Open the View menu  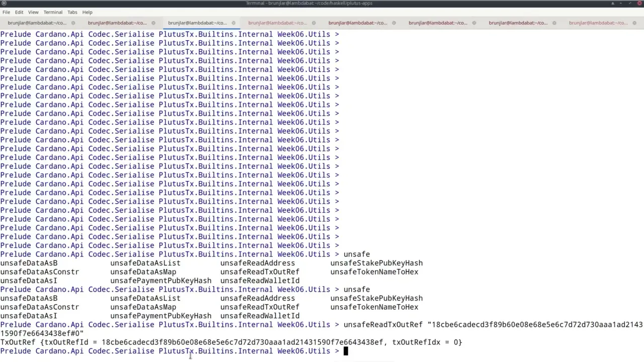33,12
